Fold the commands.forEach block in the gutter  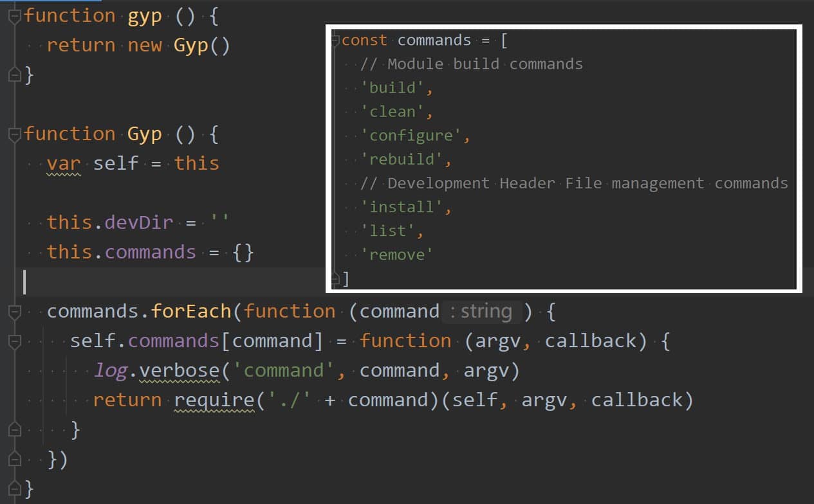point(14,312)
